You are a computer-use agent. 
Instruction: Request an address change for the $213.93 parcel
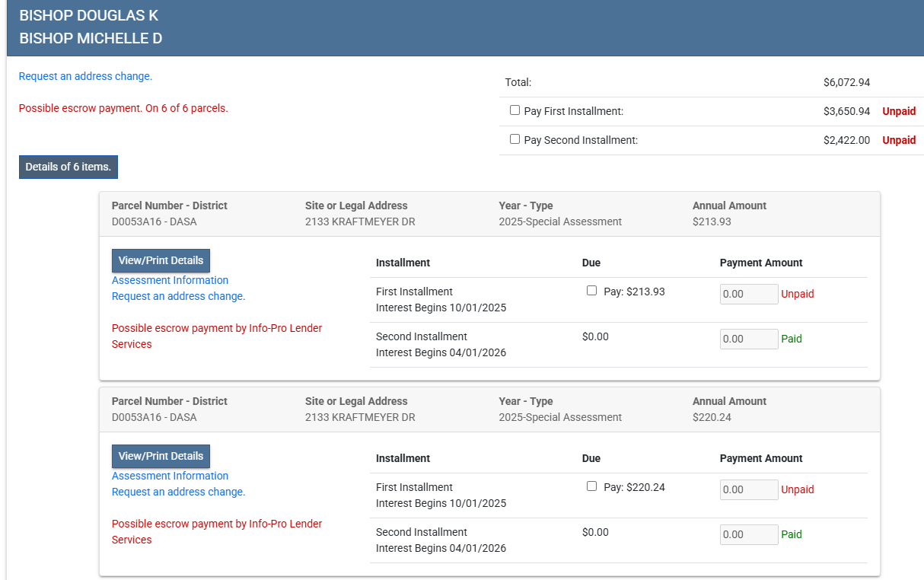(178, 296)
